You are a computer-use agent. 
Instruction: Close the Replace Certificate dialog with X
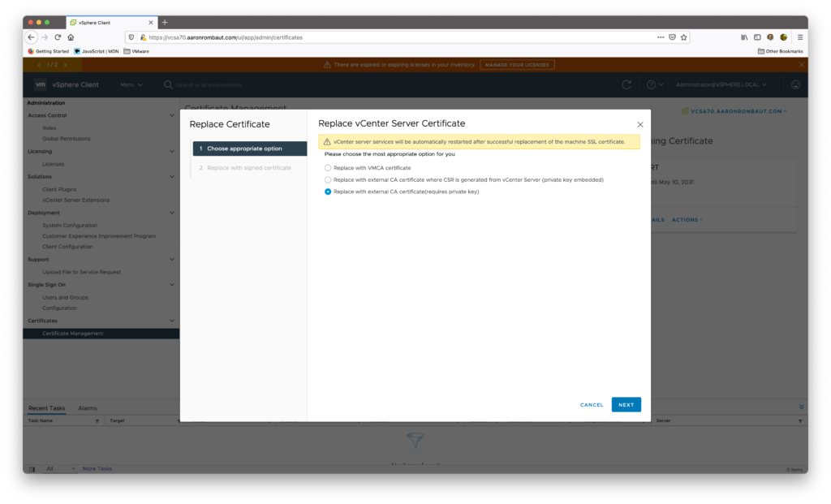coord(640,124)
